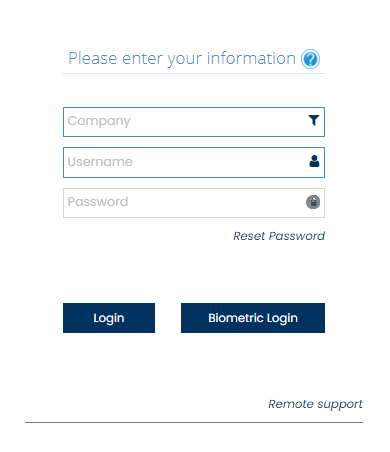
Task: Click the funnel filter icon in Company
Action: pos(314,120)
